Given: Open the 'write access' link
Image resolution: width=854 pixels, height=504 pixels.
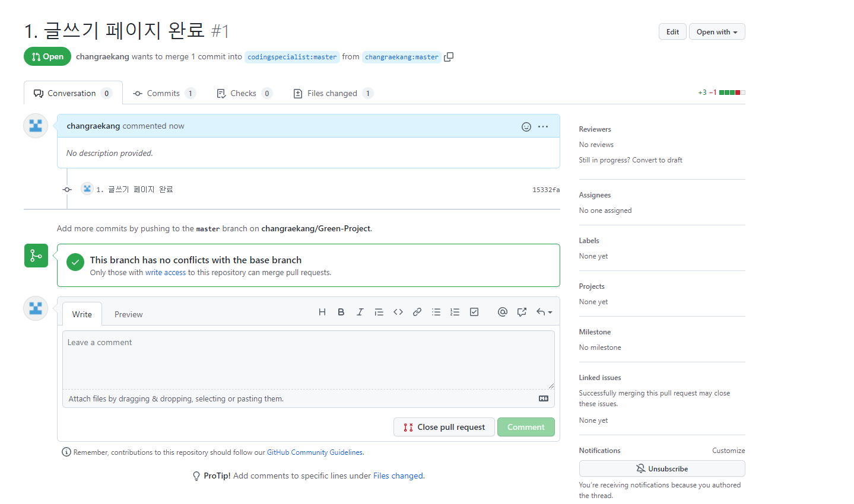Looking at the screenshot, I should pyautogui.click(x=166, y=273).
